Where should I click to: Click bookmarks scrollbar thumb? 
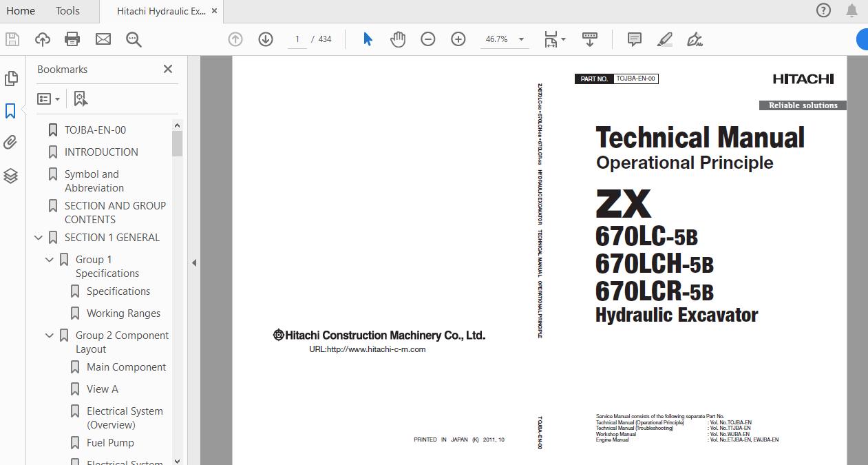pos(177,144)
